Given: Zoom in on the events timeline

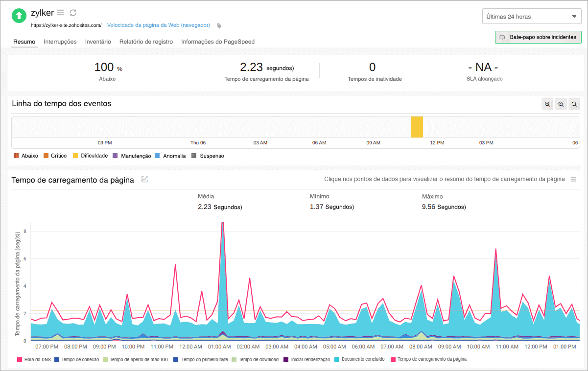Looking at the screenshot, I should pos(547,104).
